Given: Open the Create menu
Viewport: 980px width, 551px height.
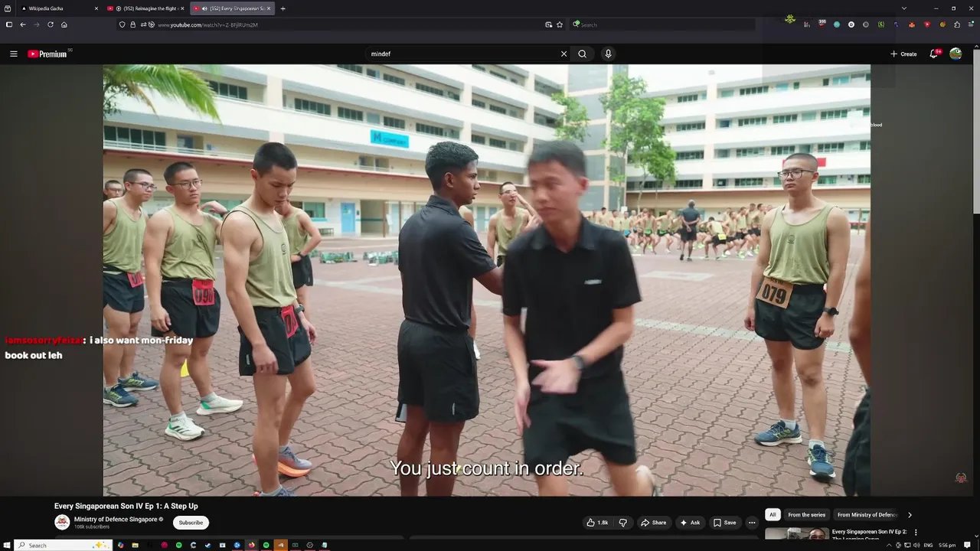Looking at the screenshot, I should pos(903,54).
